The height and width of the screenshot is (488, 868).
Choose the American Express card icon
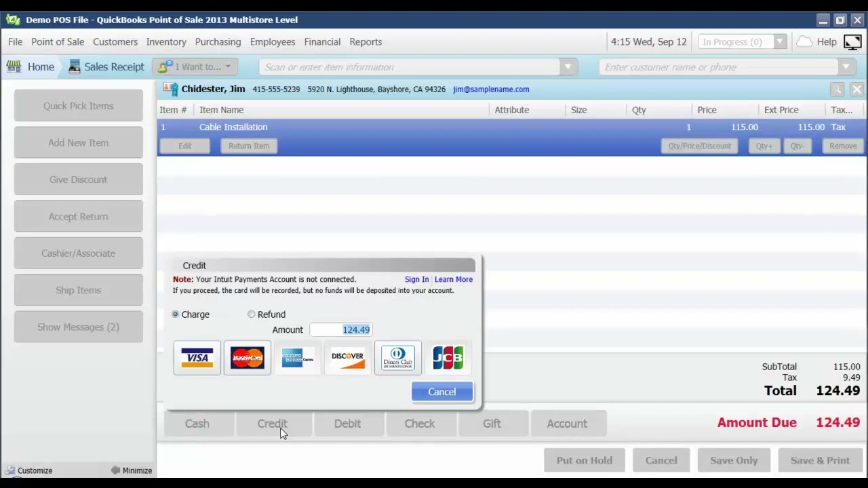click(298, 358)
